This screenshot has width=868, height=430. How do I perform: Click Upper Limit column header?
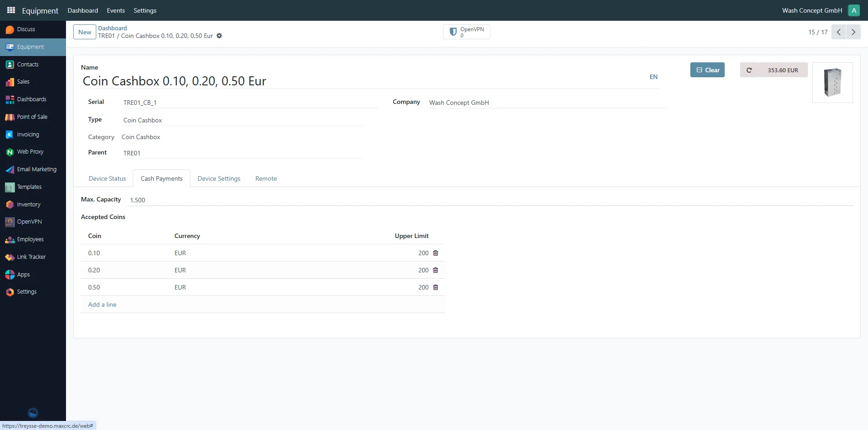(411, 236)
